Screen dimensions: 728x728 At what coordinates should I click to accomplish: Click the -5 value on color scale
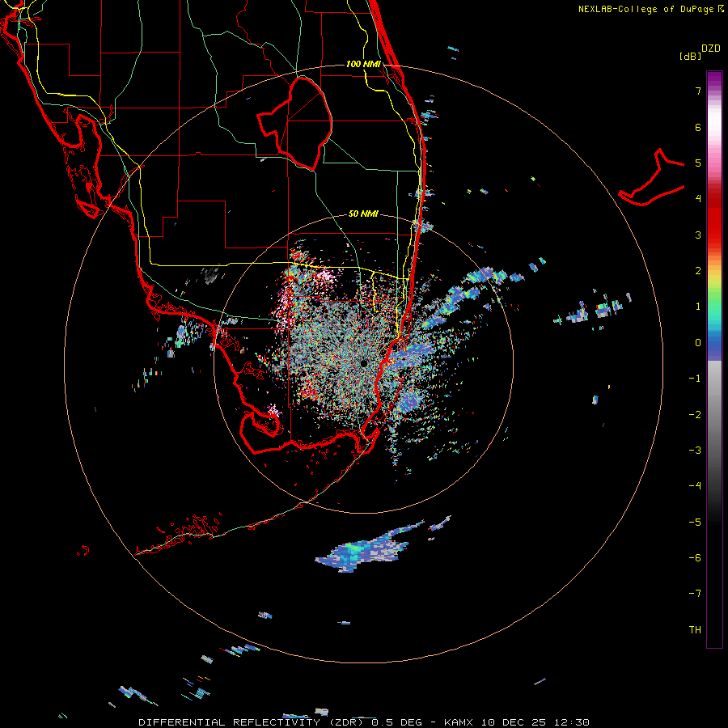[x=695, y=523]
